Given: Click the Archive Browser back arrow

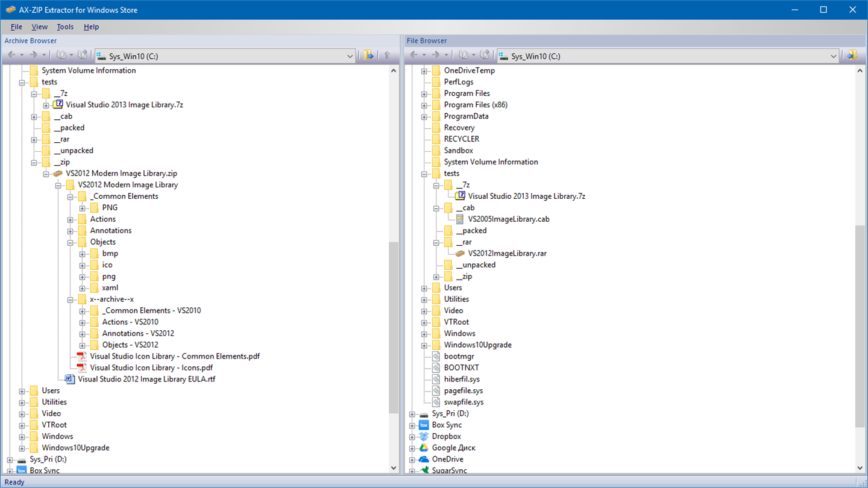Looking at the screenshot, I should [x=11, y=55].
